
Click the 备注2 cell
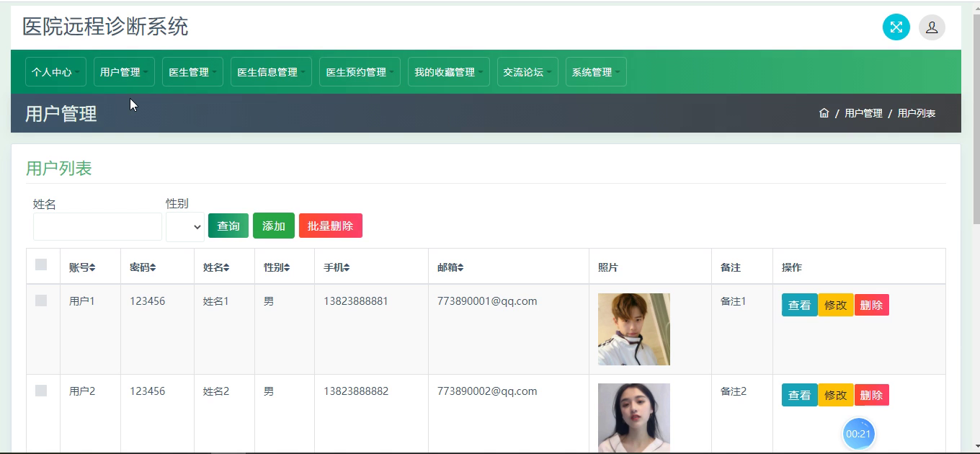point(734,391)
